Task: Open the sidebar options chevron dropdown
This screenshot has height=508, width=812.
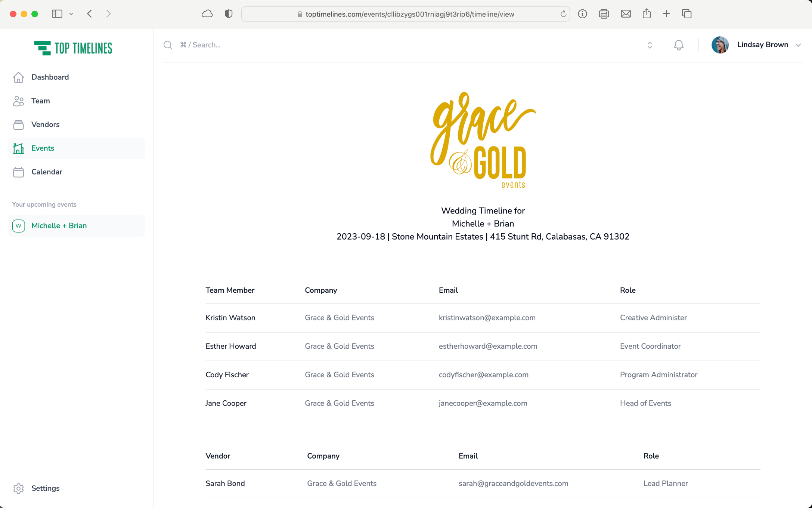Action: click(x=71, y=14)
